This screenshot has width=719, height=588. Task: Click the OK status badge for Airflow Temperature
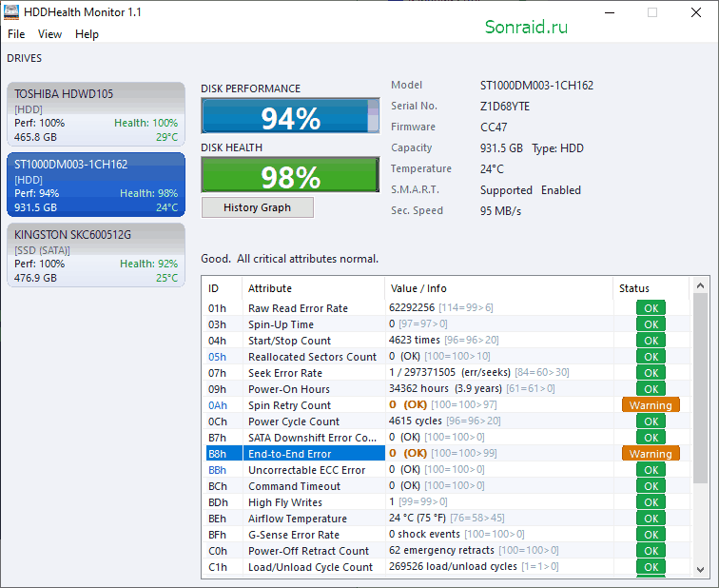point(651,519)
